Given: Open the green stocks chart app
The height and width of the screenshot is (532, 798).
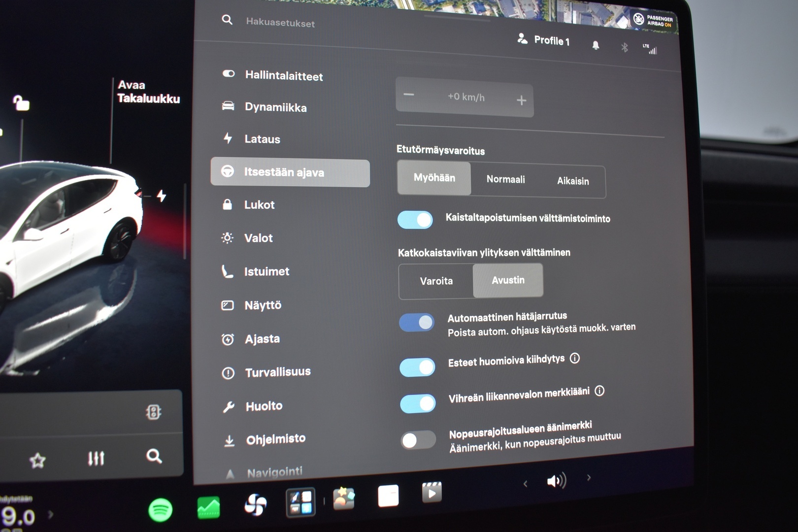Looking at the screenshot, I should 208,507.
